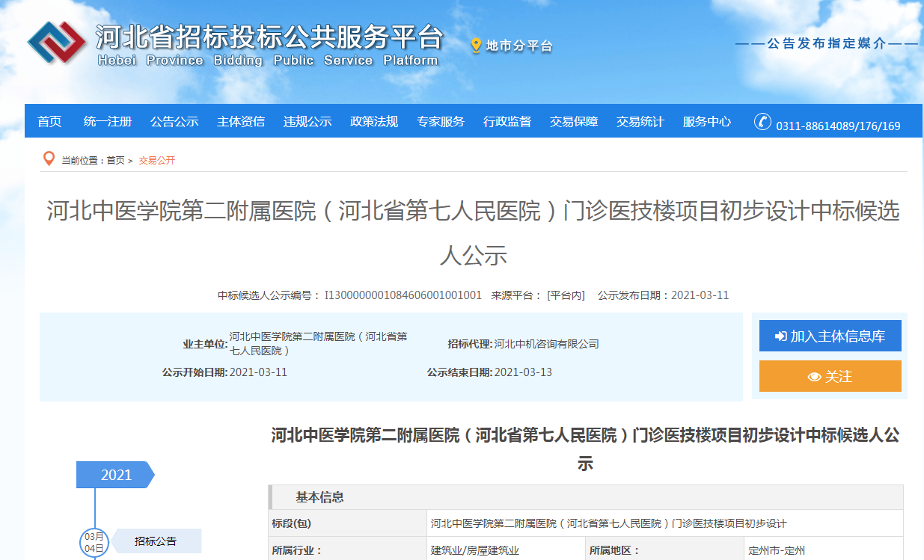Open the 公告公示 navigation menu
This screenshot has height=560, width=924.
[174, 122]
